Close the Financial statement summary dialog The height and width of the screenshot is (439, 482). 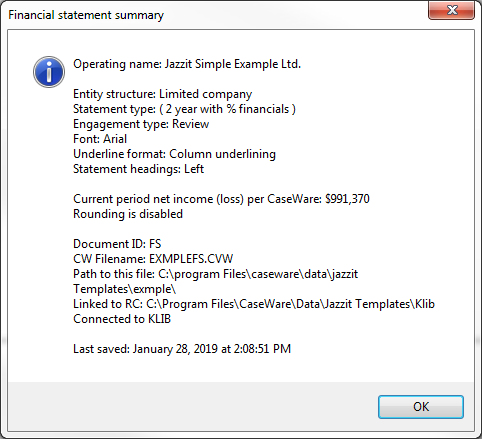pos(451,10)
